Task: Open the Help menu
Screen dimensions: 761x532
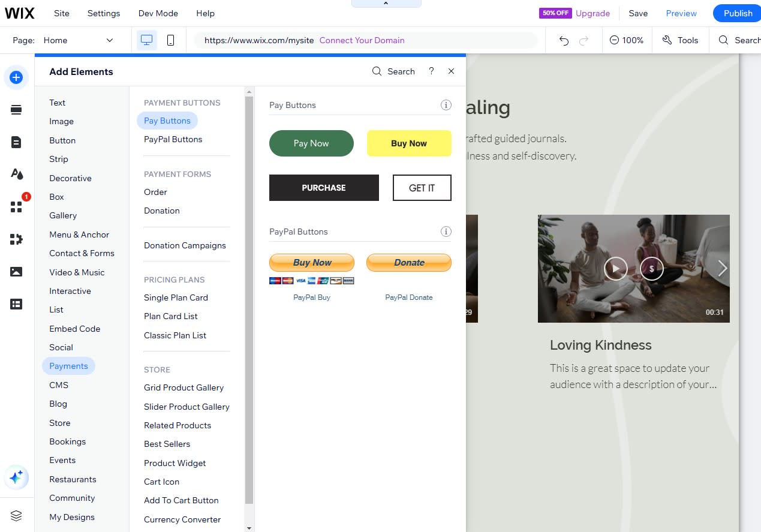Action: 205,13
